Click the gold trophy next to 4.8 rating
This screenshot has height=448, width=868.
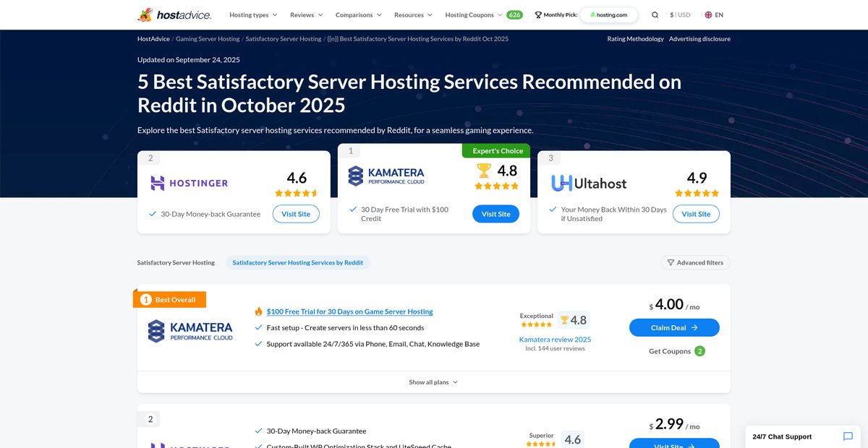point(484,171)
